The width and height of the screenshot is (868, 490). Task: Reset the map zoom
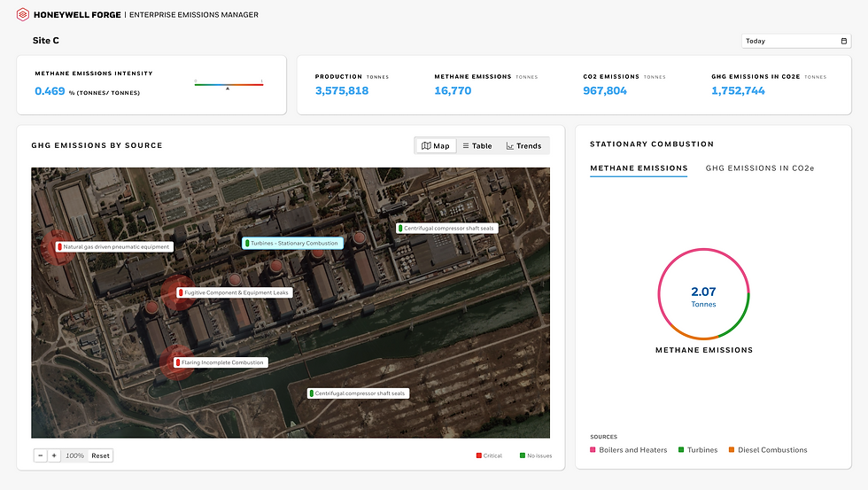point(100,455)
